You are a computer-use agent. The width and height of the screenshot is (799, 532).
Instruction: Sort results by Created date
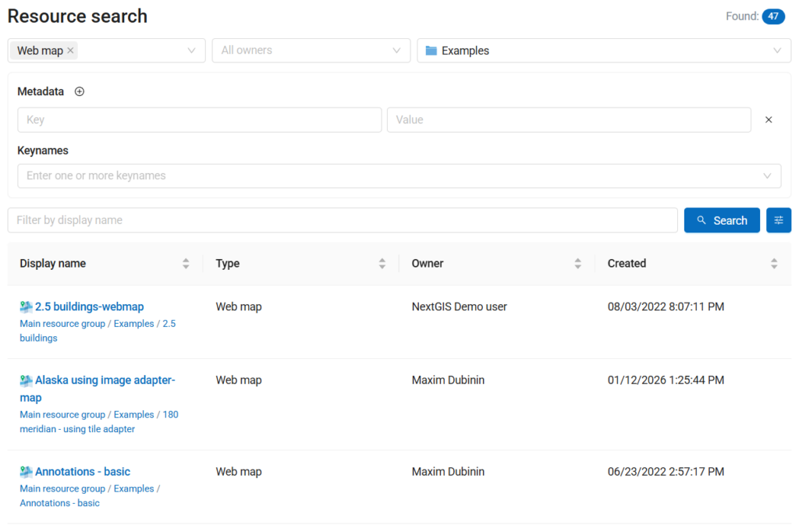773,264
